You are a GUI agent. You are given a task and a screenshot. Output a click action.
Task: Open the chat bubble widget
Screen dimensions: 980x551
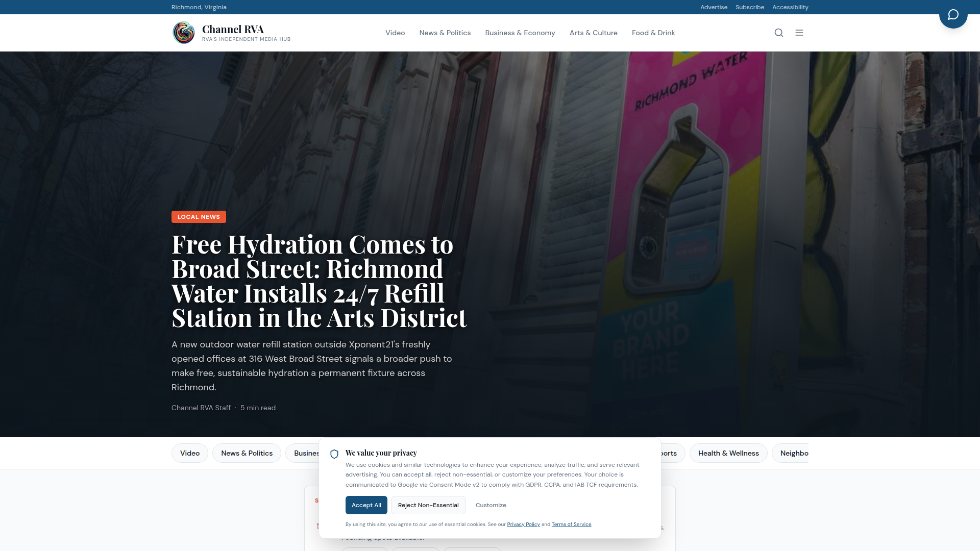(953, 15)
